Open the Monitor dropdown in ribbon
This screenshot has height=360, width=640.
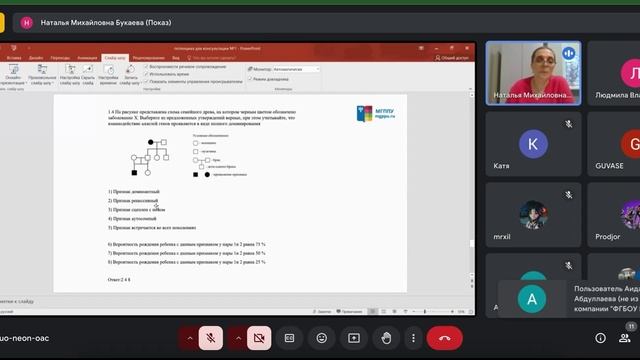[296, 69]
